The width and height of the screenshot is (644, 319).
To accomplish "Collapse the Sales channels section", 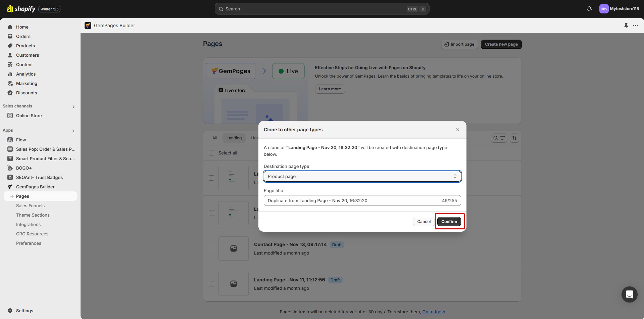I will tap(73, 107).
